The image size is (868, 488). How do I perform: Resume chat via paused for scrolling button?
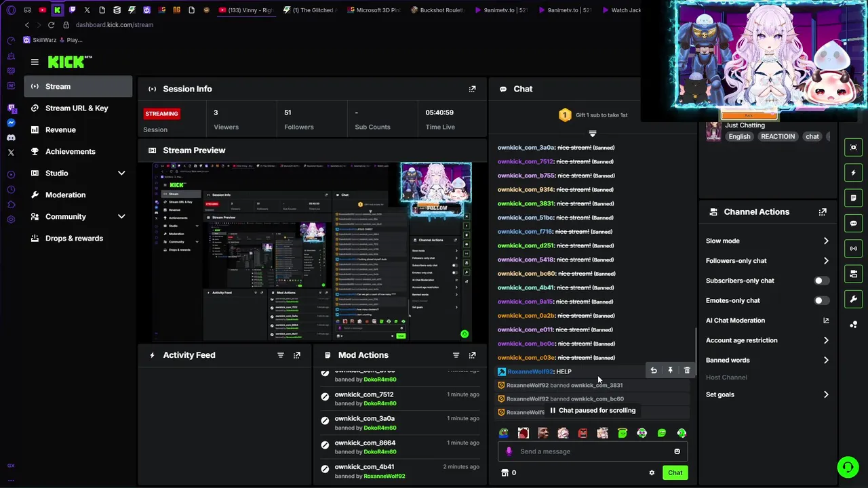click(x=593, y=411)
